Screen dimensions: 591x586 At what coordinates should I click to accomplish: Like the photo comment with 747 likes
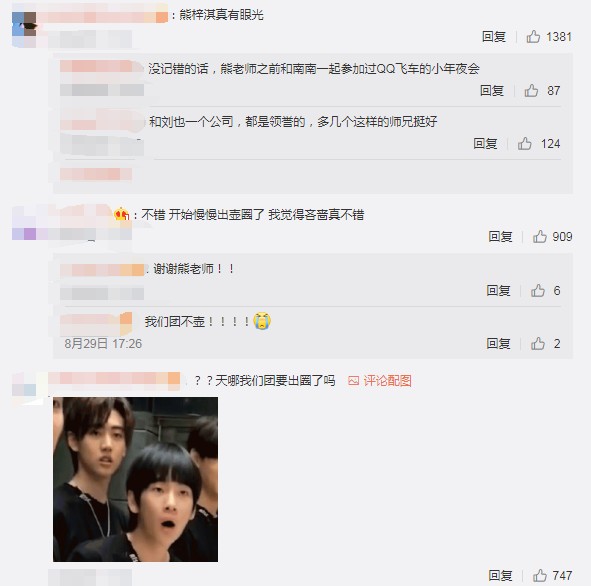(539, 575)
